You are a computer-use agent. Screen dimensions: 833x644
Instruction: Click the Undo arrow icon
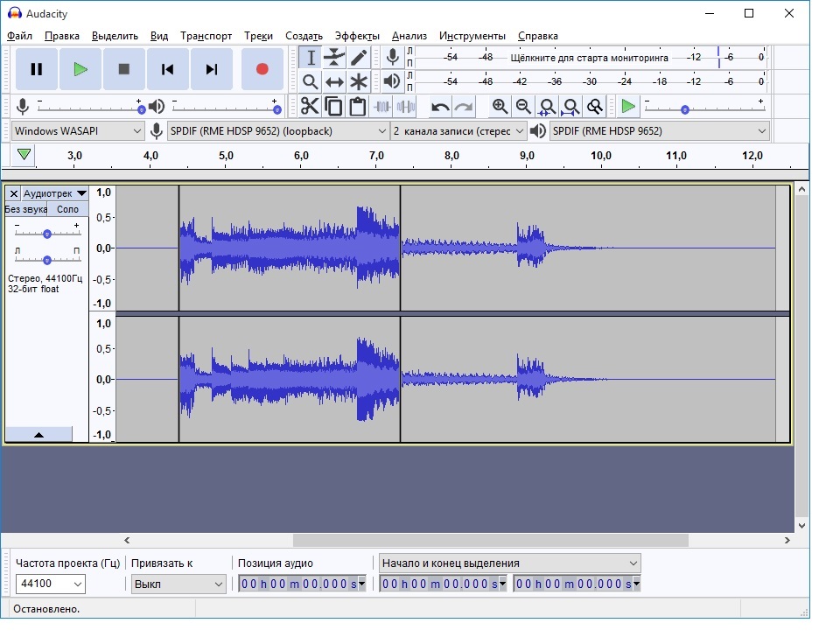click(x=440, y=107)
